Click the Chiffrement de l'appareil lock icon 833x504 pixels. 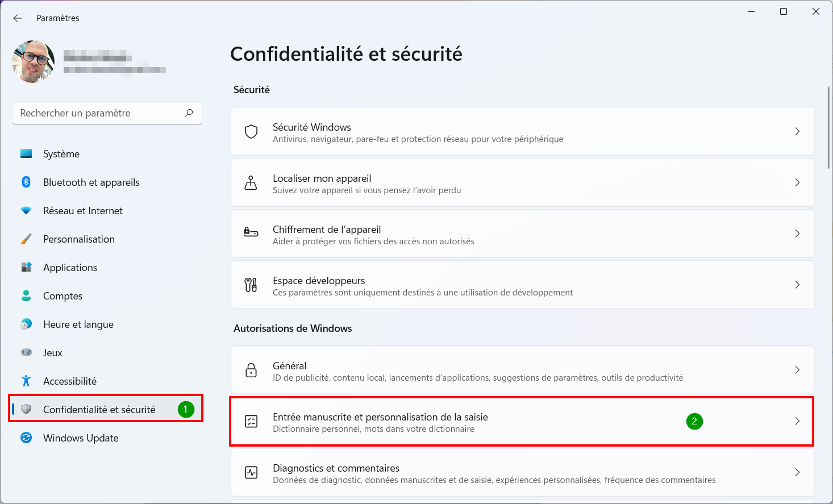click(251, 232)
